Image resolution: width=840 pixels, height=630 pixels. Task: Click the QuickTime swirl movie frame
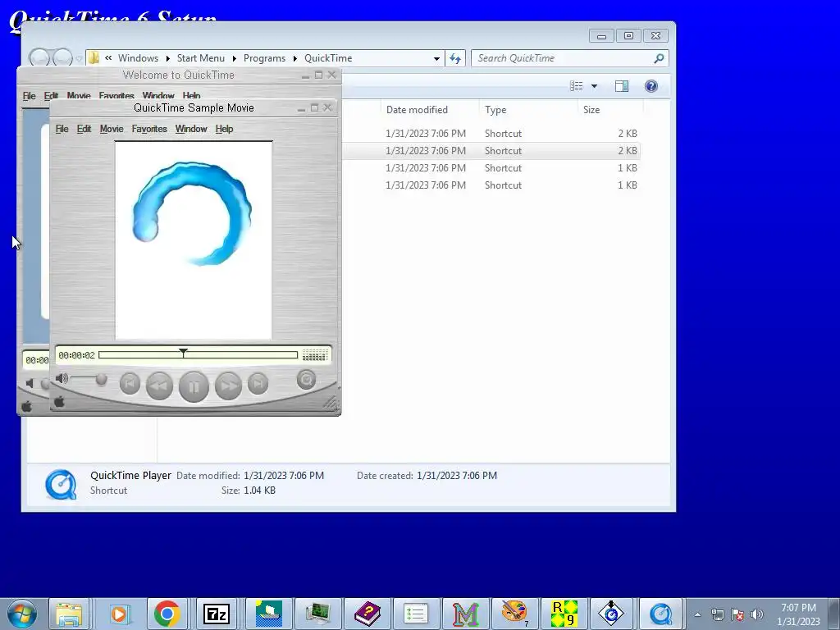(194, 240)
